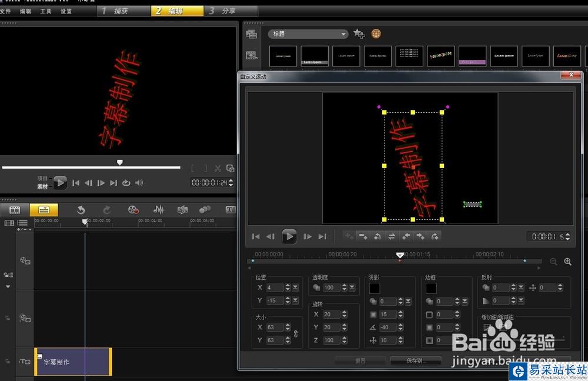Zoom in on the keyframe timeline
The image size is (588, 381).
coord(568,262)
